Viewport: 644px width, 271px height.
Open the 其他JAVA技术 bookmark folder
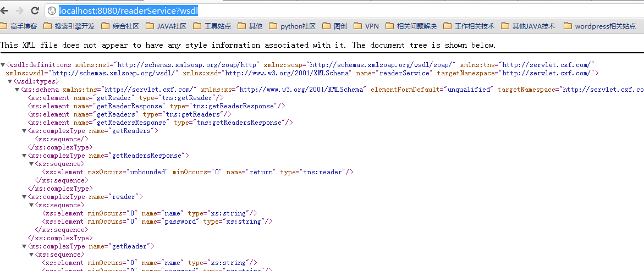528,26
